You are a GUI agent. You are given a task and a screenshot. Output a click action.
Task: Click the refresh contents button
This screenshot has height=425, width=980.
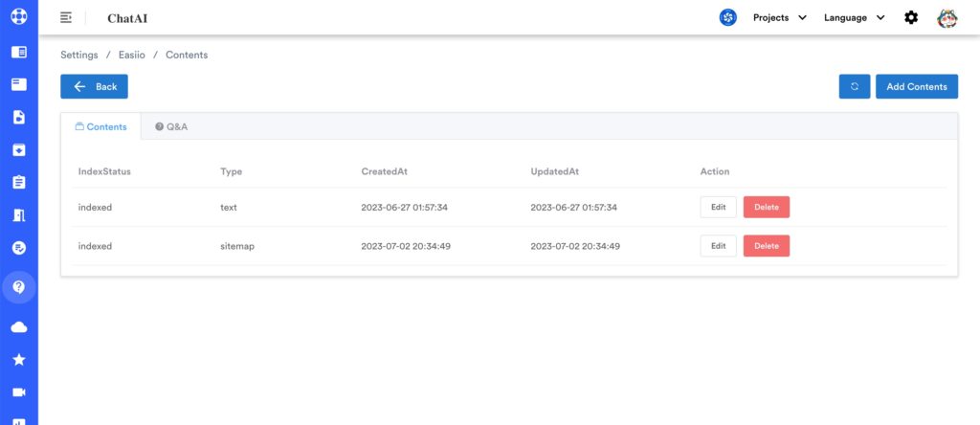pyautogui.click(x=855, y=87)
